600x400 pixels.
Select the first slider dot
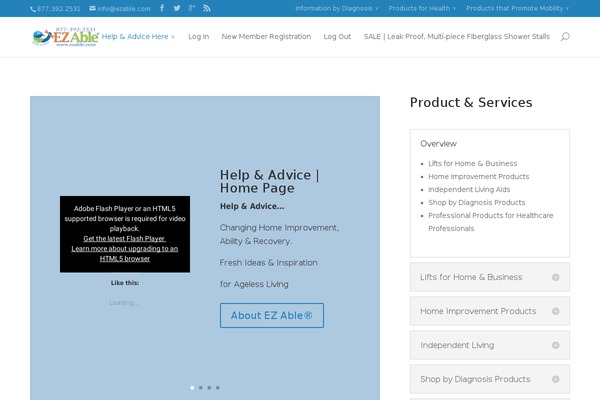tap(192, 388)
